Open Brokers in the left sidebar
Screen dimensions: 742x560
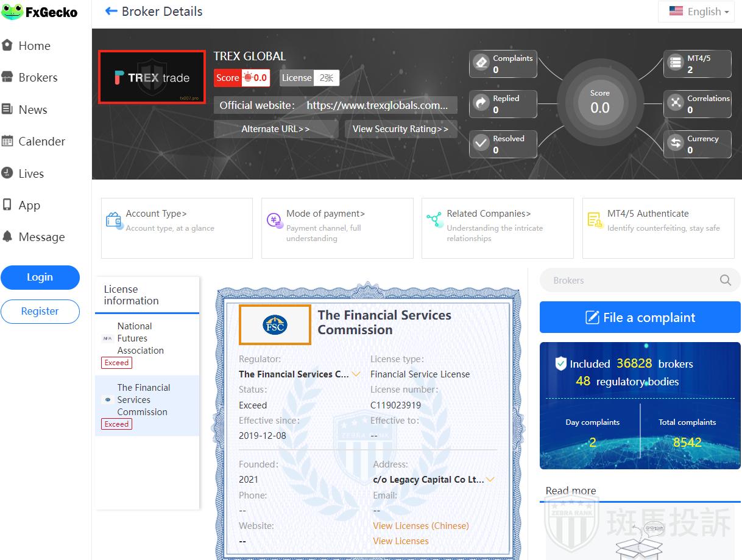(x=38, y=78)
